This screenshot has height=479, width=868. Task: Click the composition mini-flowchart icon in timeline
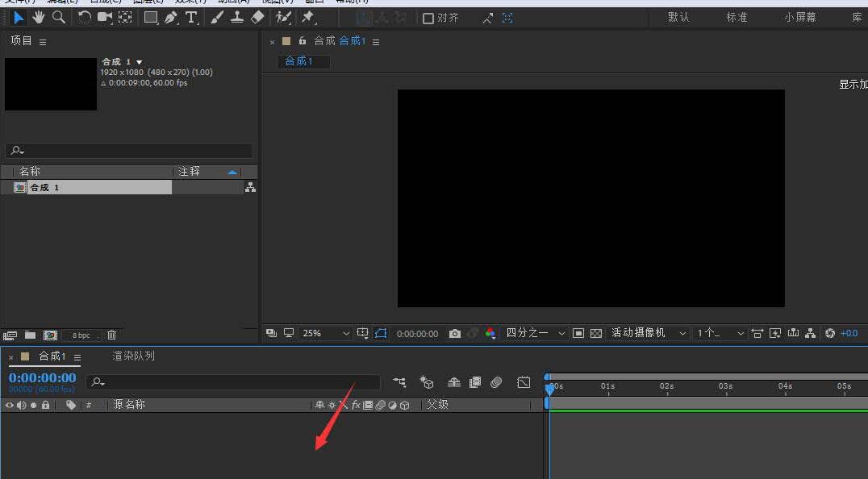399,382
